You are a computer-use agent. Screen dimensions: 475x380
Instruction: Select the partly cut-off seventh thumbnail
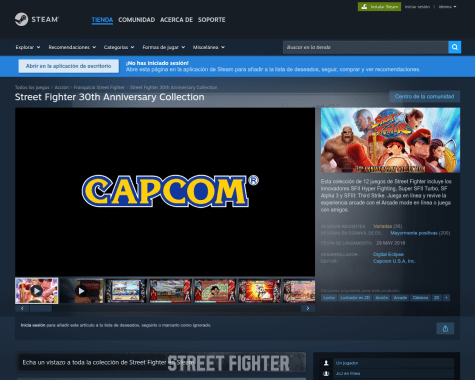pos(299,291)
